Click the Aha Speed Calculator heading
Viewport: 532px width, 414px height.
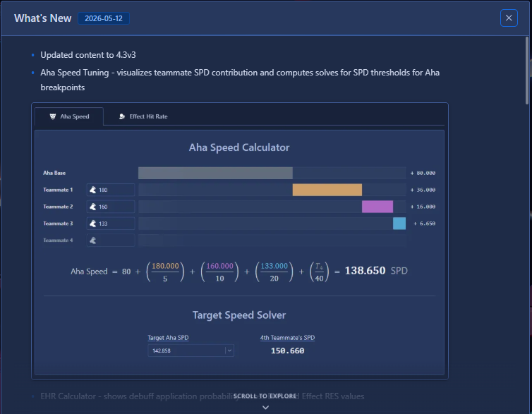point(239,147)
